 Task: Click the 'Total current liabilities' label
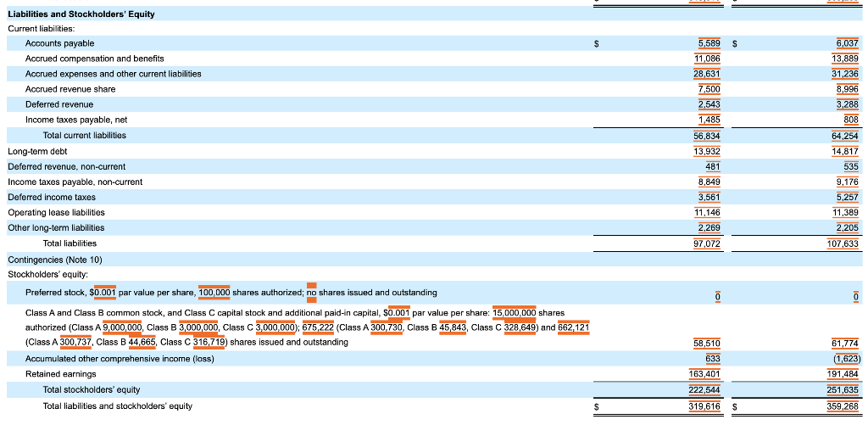(85, 135)
